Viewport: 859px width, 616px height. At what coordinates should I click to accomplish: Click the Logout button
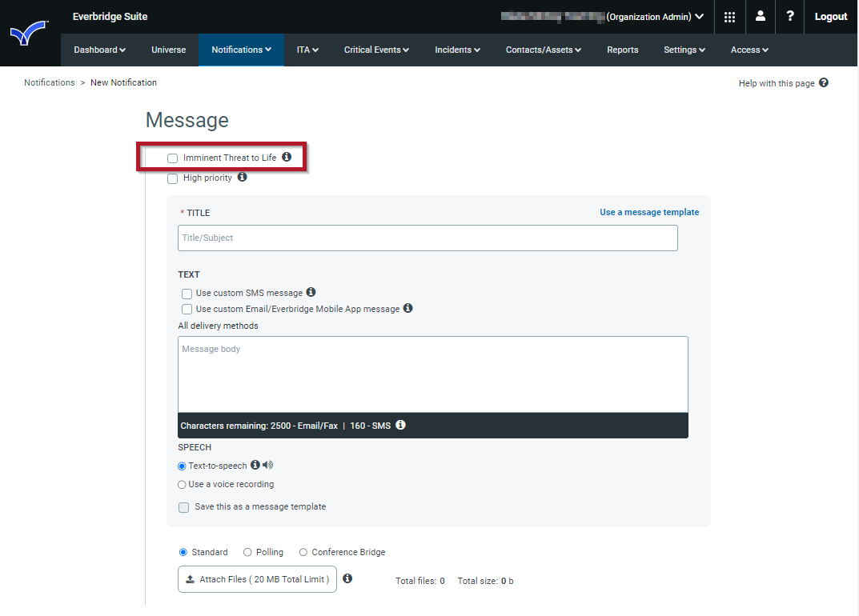point(830,17)
